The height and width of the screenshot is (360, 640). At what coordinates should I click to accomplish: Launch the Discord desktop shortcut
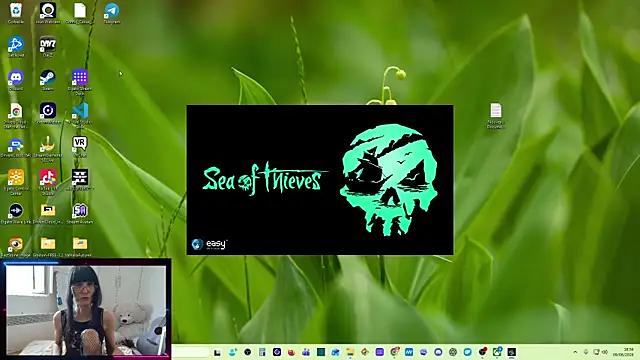[x=16, y=80]
